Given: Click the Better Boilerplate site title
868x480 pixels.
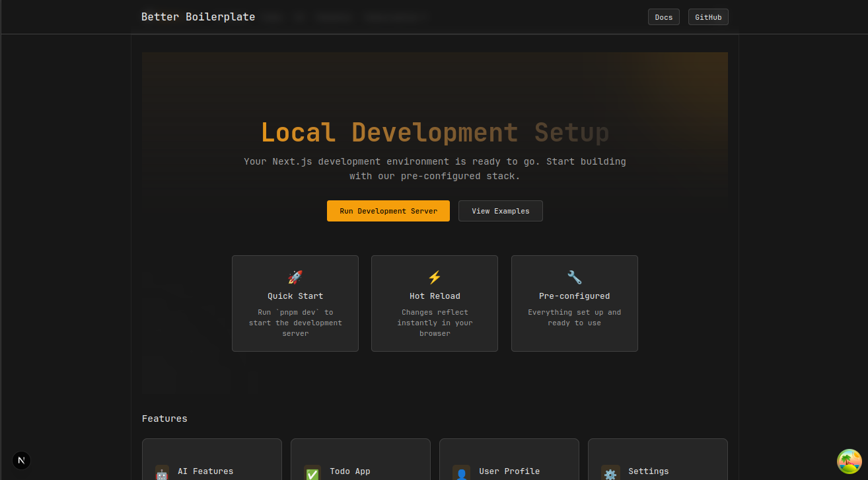Looking at the screenshot, I should (198, 17).
